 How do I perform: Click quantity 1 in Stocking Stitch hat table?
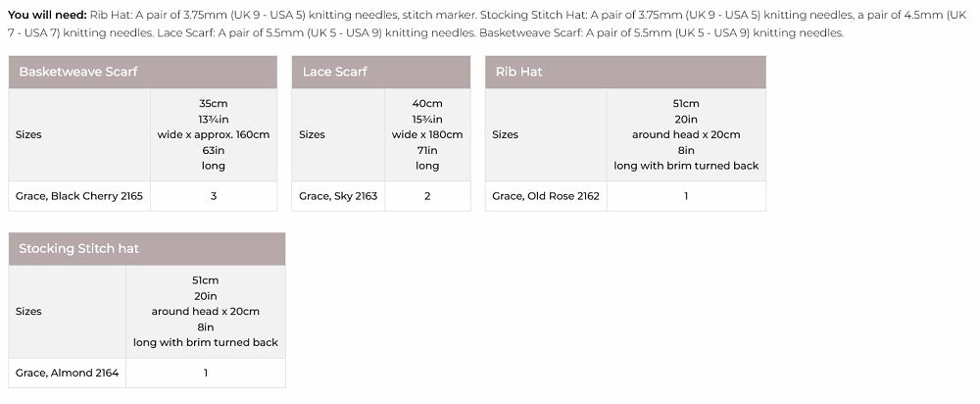[x=206, y=373]
